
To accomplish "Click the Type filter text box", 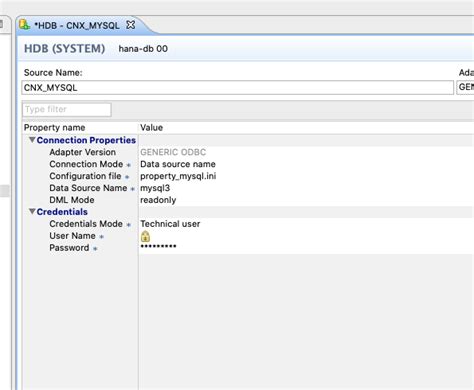I will 67,109.
